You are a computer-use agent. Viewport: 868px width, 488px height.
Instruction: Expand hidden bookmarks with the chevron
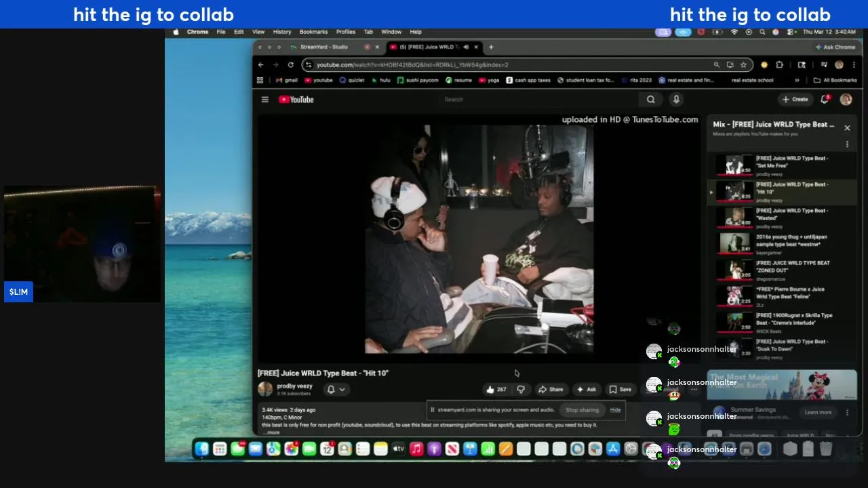(797, 80)
